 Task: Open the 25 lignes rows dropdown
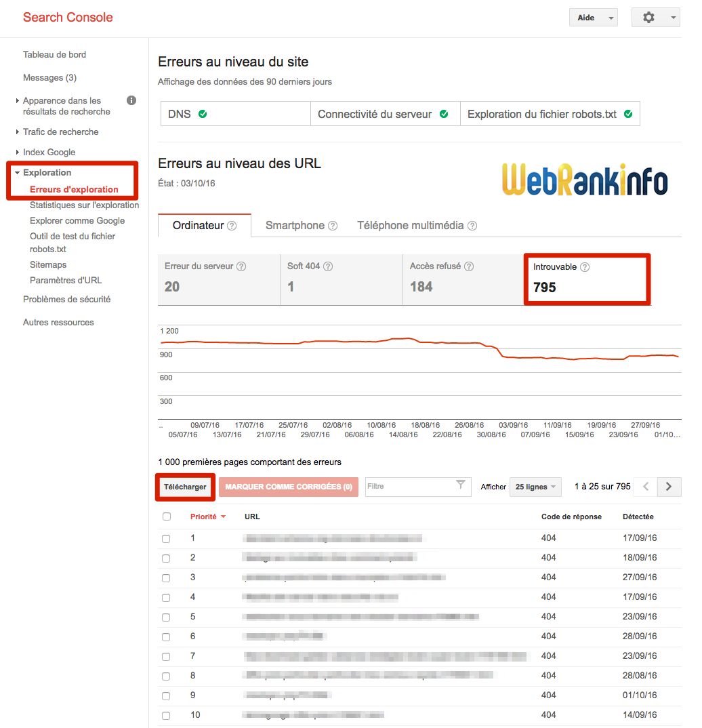tap(535, 487)
